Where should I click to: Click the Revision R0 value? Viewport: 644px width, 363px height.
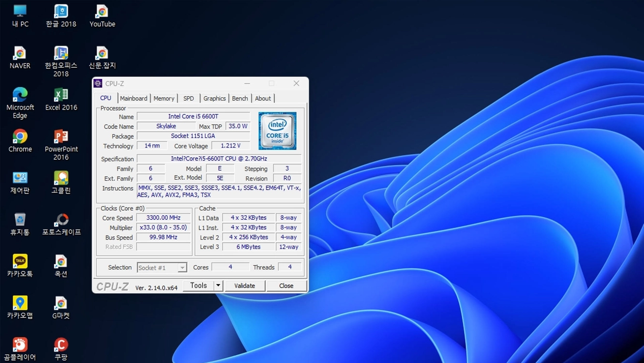(x=287, y=178)
